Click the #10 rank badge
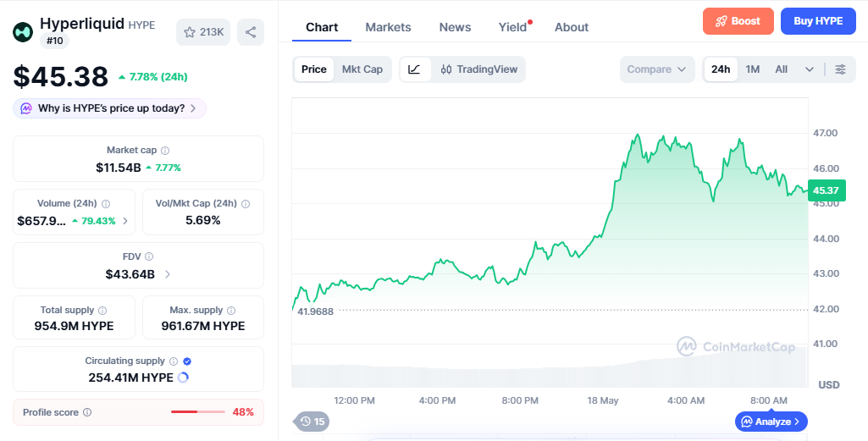Image resolution: width=868 pixels, height=441 pixels. (x=54, y=41)
